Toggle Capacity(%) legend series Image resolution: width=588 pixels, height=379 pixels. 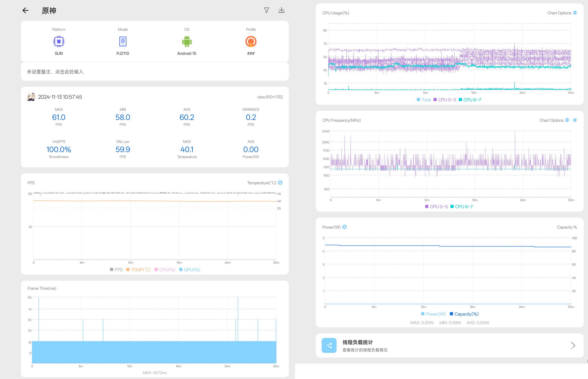tap(464, 314)
